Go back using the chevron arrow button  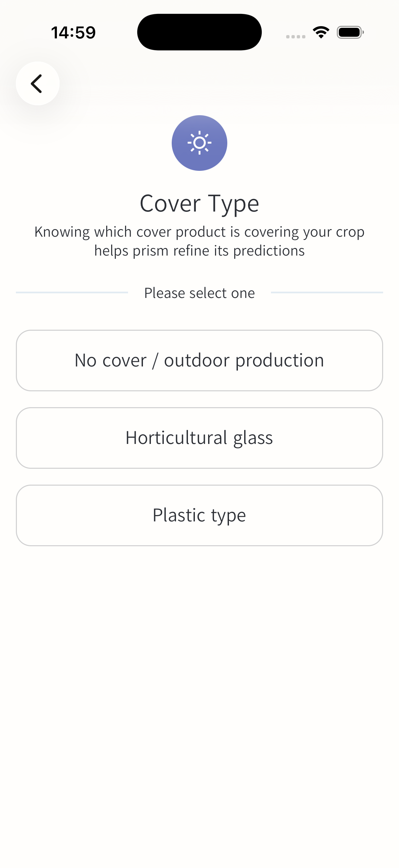point(37,83)
